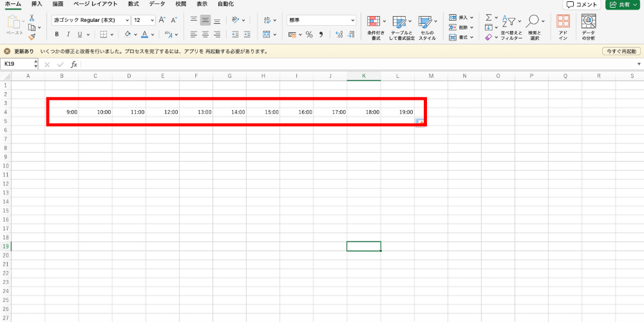
Task: Expand the Insert (挿入) cells dropdown
Action: coord(471,17)
